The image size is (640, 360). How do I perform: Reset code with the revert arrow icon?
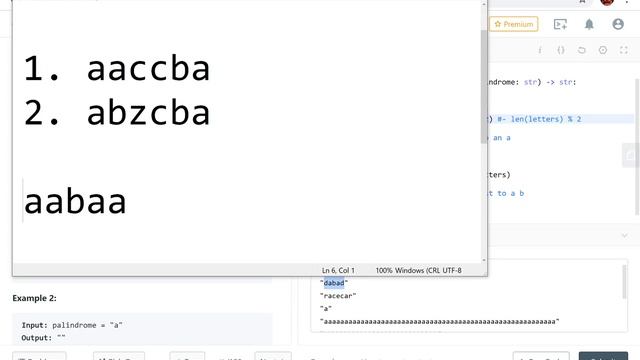click(x=582, y=50)
